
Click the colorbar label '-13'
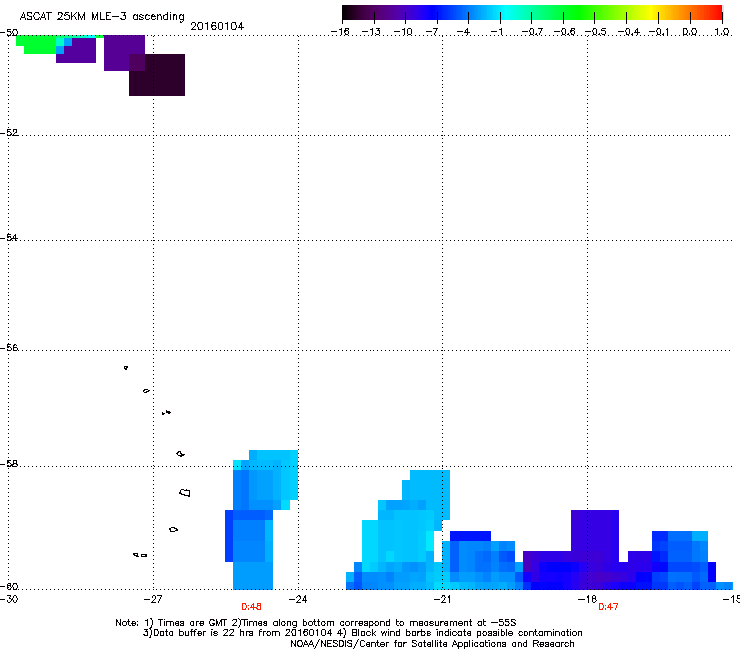pyautogui.click(x=371, y=32)
